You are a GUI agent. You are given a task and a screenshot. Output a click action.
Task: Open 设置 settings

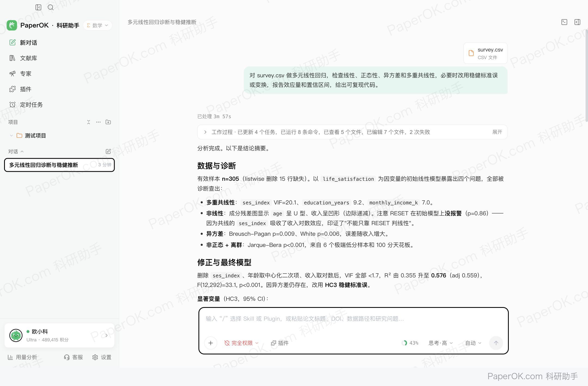click(x=102, y=357)
